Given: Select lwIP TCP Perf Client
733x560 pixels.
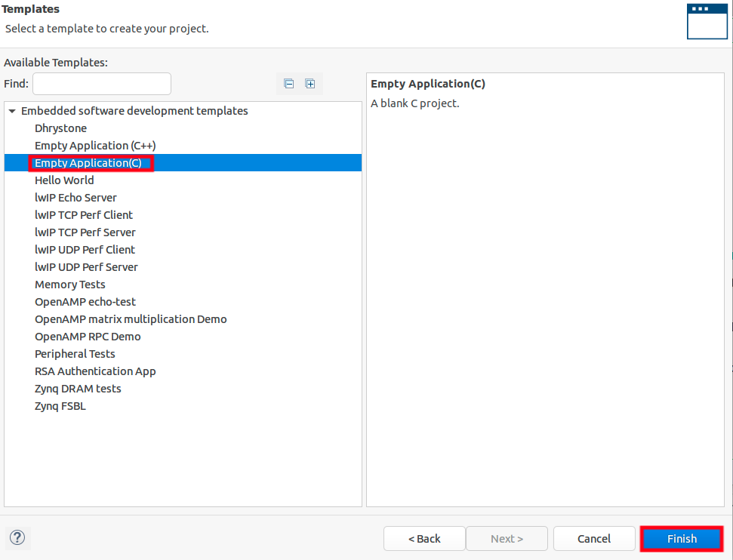Looking at the screenshot, I should pos(84,215).
